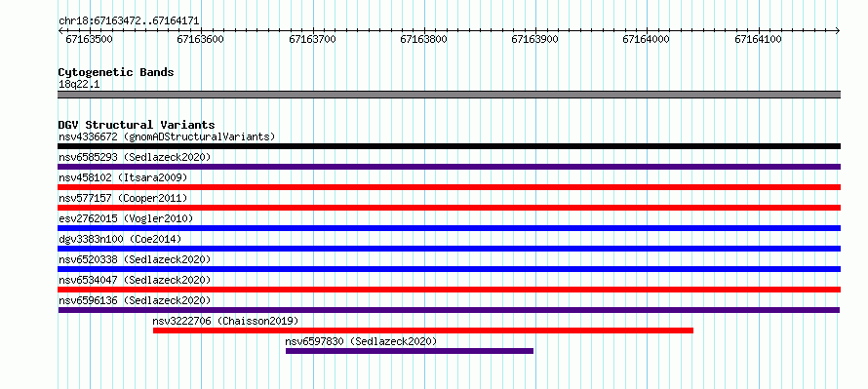This screenshot has height=389, width=868.
Task: Open the nsv6596136 (Sedlazeck2020) label
Action: click(x=135, y=300)
